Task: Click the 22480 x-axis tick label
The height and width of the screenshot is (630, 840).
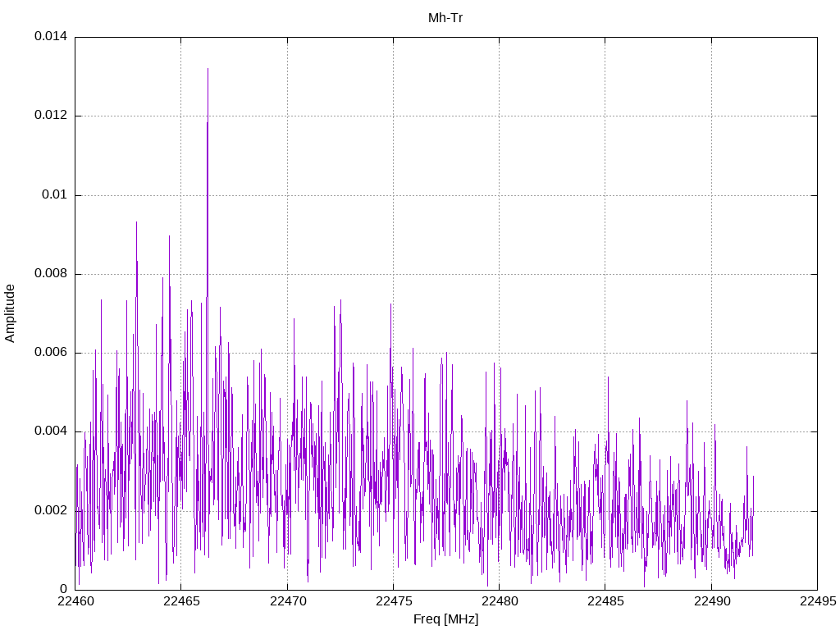Action: 499,601
